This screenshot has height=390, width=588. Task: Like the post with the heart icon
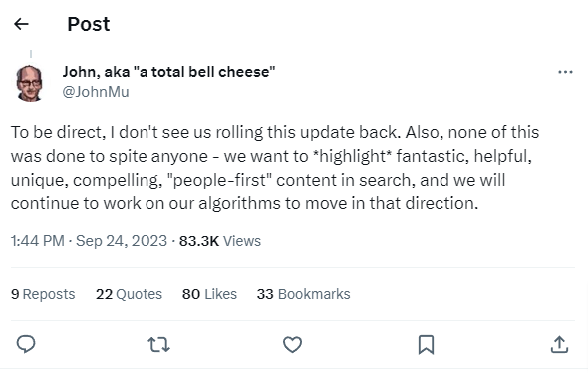292,344
